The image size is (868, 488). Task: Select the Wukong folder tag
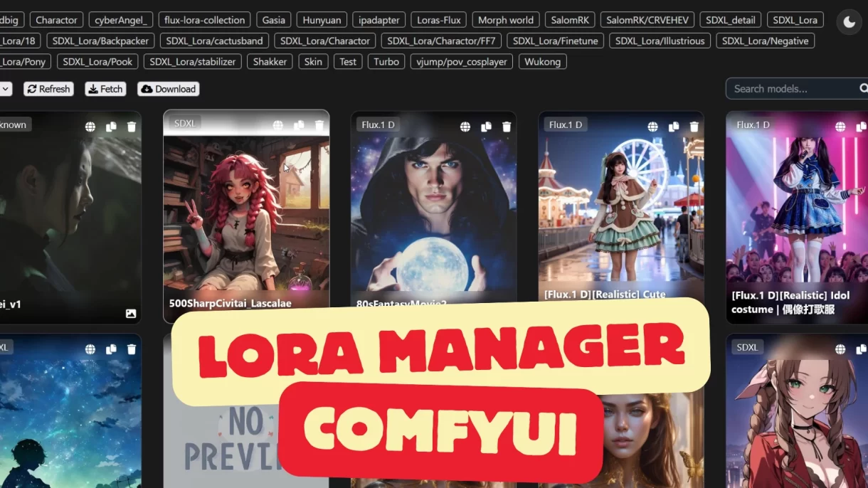click(542, 61)
